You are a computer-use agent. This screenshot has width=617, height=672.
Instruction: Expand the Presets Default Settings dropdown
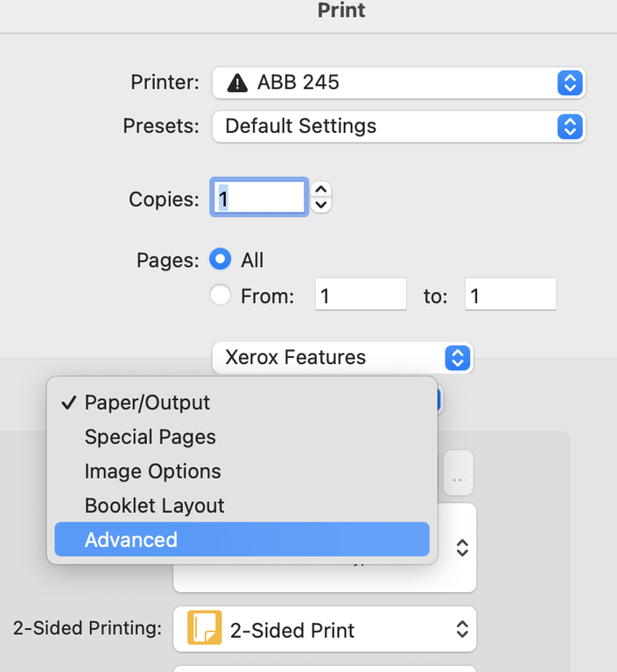[569, 126]
